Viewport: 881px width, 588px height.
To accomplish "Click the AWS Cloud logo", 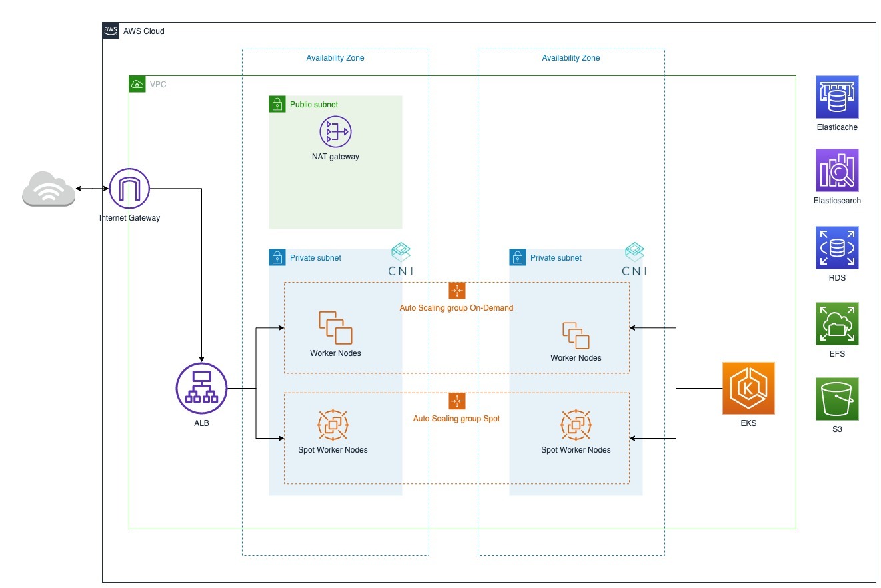I will point(111,31).
